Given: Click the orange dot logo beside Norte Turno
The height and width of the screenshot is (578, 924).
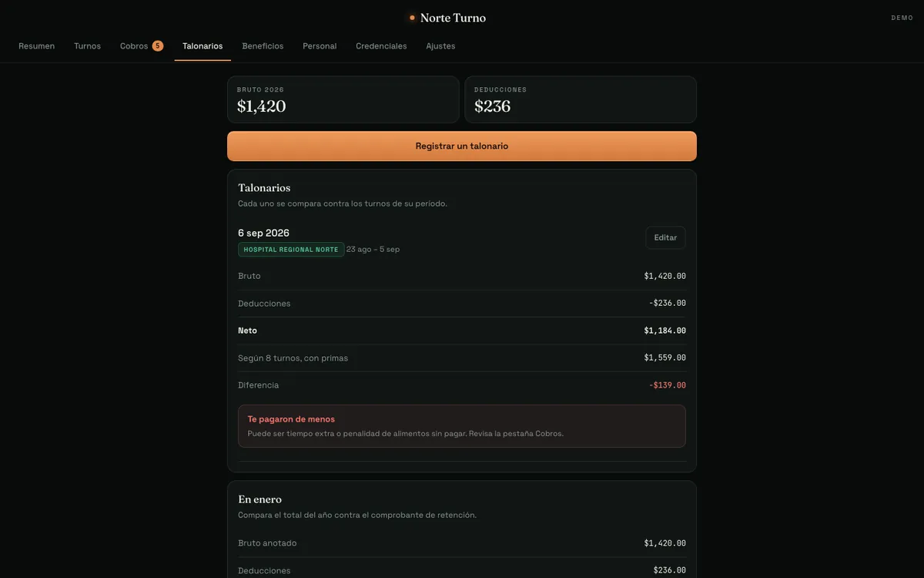Looking at the screenshot, I should pyautogui.click(x=412, y=18).
